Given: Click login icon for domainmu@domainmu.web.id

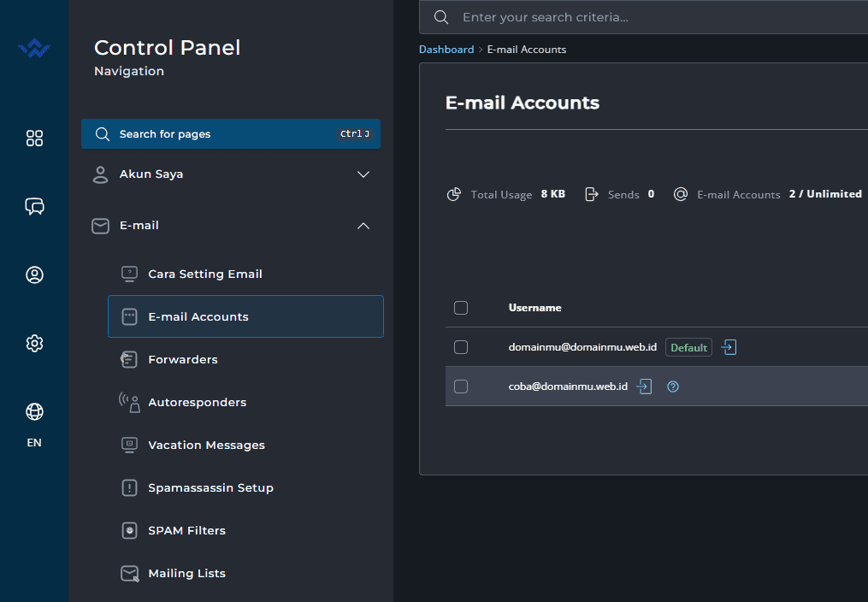Looking at the screenshot, I should pos(729,347).
